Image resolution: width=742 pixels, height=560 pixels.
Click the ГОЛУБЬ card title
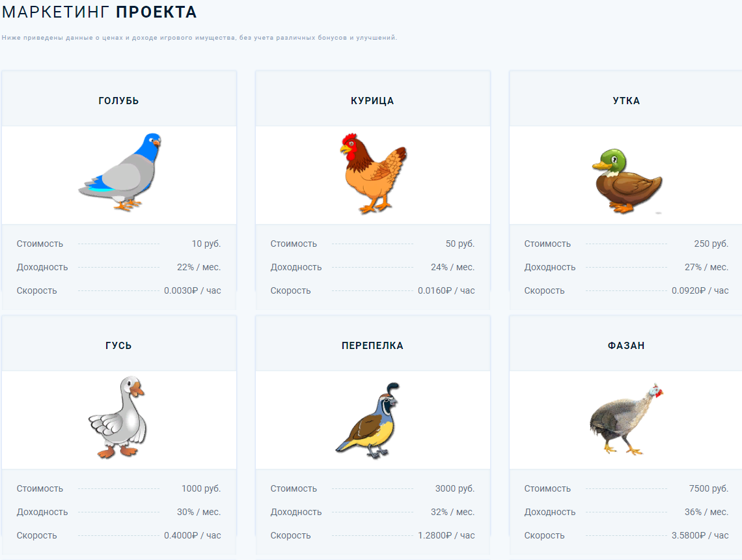(x=118, y=101)
